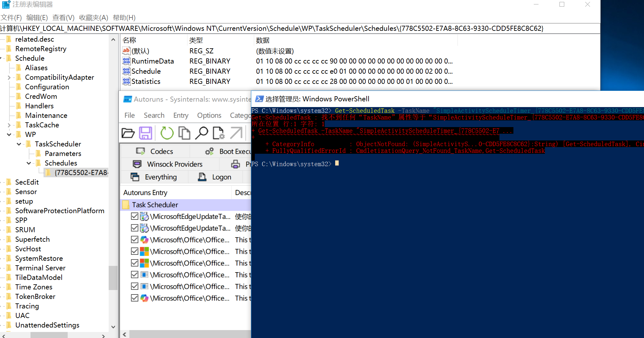This screenshot has width=644, height=338.
Task: Click the registry tree scroll-up arrow
Action: point(113,40)
